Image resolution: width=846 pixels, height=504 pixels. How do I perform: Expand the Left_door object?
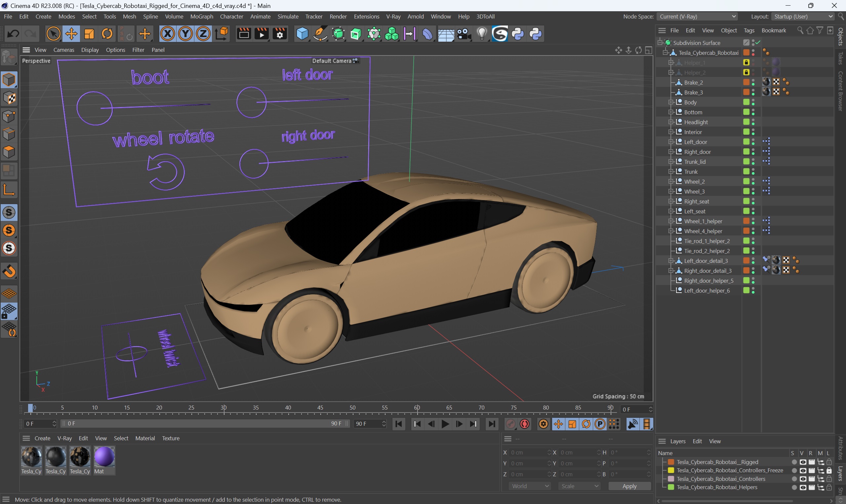click(x=670, y=142)
